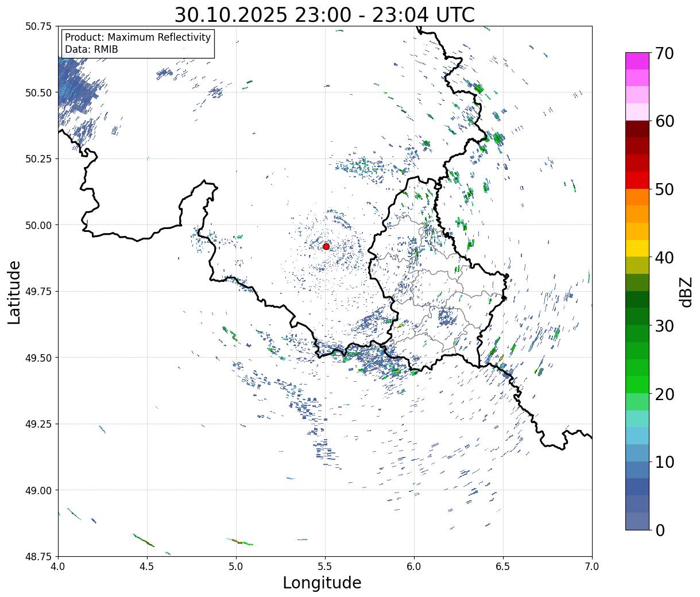Click the 5.5 longitude tick label
Viewport: 700px width, 597px height.
tap(325, 567)
